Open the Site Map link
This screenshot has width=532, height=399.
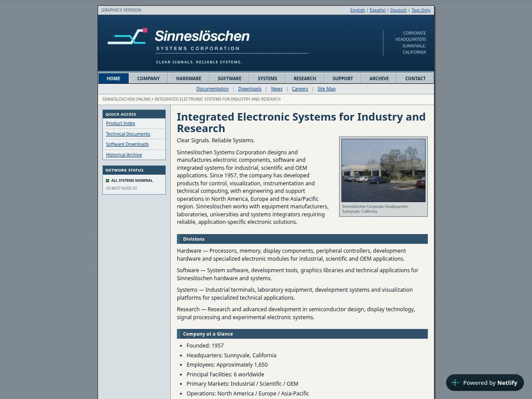click(327, 89)
